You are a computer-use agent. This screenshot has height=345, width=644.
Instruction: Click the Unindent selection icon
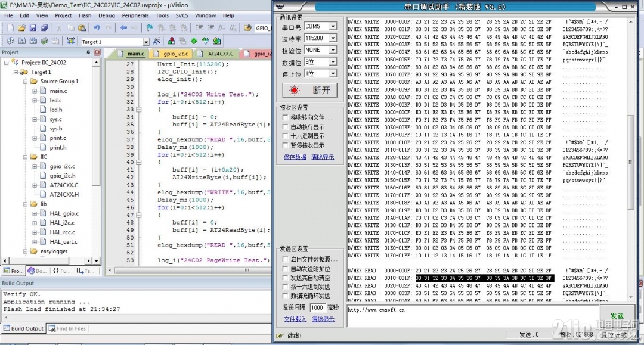tap(210, 28)
